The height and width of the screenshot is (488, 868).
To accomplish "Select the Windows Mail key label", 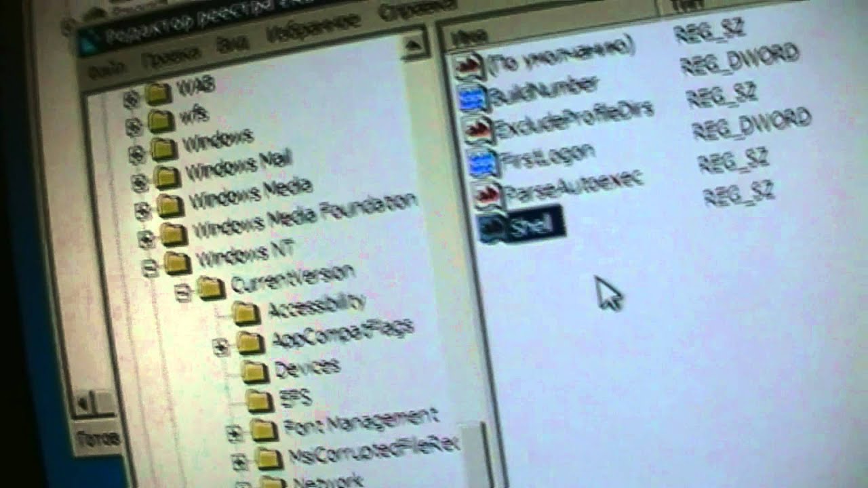I will click(x=239, y=167).
